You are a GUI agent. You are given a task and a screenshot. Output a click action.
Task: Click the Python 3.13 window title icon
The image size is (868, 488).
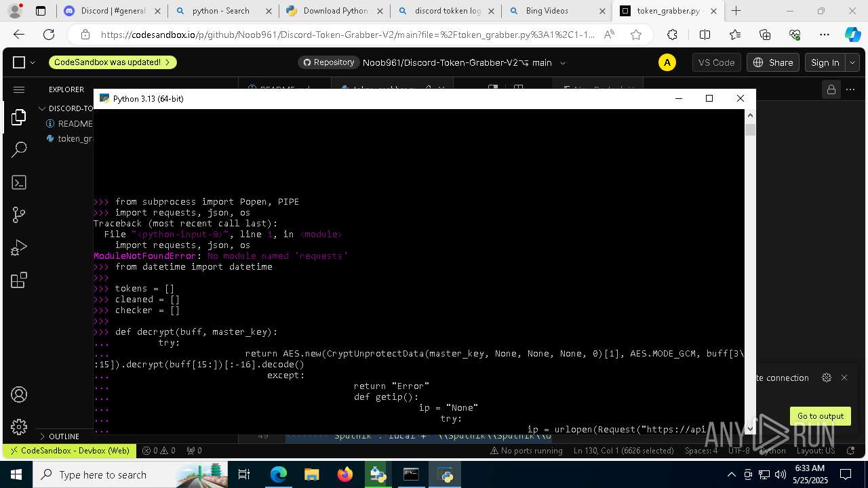pyautogui.click(x=104, y=98)
